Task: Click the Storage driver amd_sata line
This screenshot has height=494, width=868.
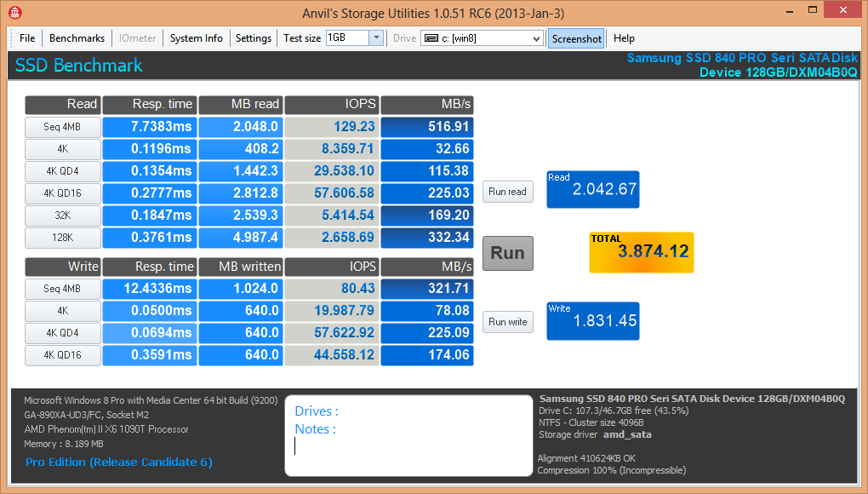Action: (x=595, y=434)
